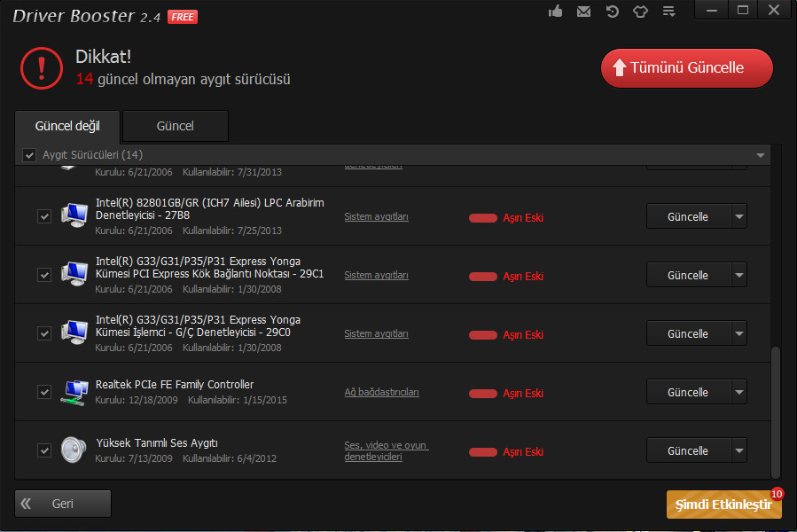Click the red attention warning icon
This screenshot has height=532, width=797.
coord(42,68)
